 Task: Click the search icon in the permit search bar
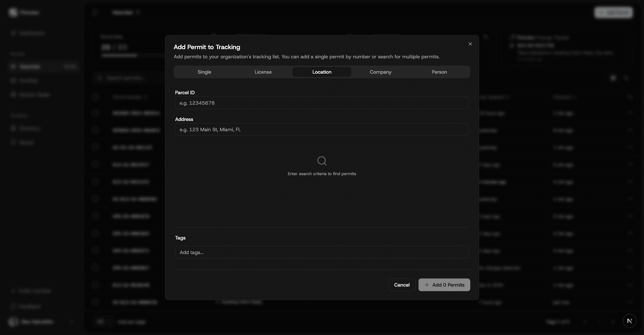[99, 78]
